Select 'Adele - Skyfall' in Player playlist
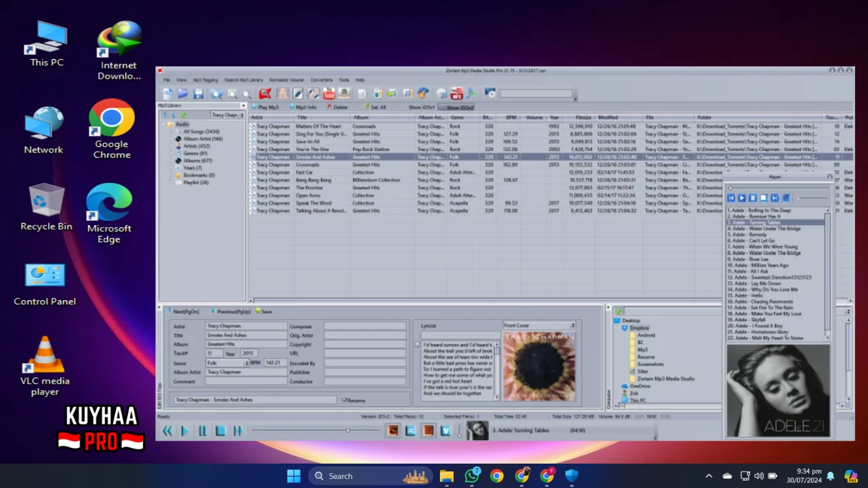868x488 pixels. [x=748, y=320]
